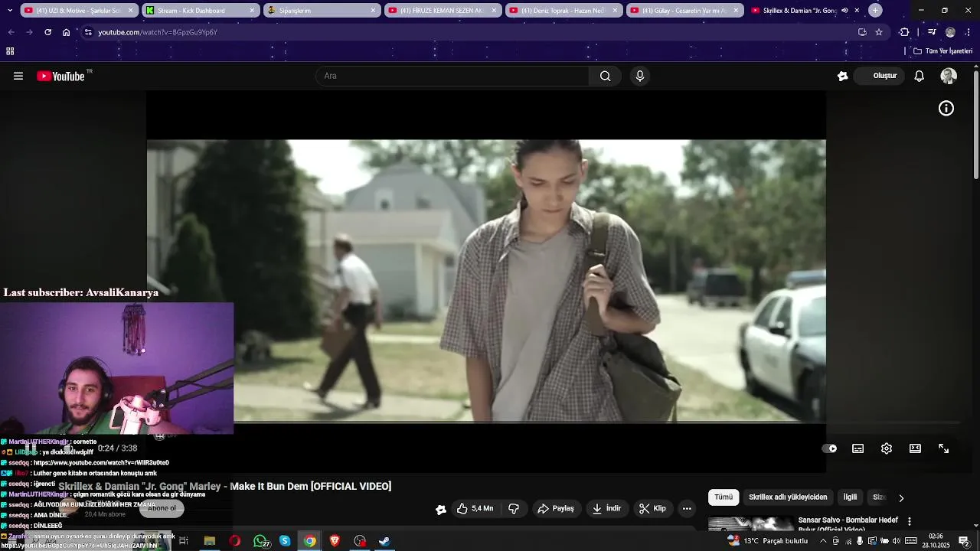The width and height of the screenshot is (980, 551).
Task: Select the 'Skrillex adlı yükleyiciden' chip
Action: click(x=788, y=497)
